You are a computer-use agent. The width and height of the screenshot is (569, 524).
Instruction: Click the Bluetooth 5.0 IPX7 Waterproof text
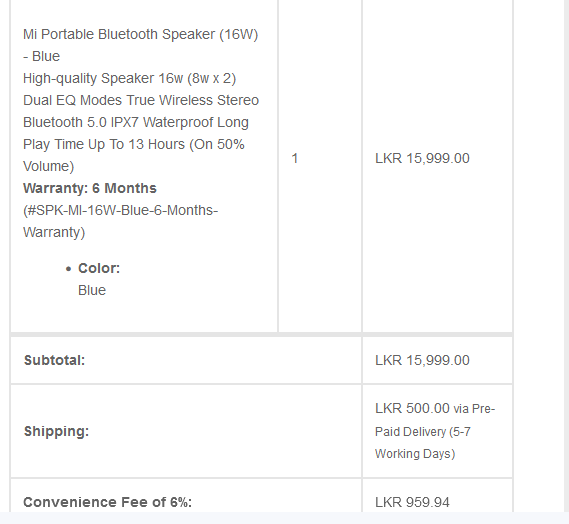pyautogui.click(x=118, y=122)
